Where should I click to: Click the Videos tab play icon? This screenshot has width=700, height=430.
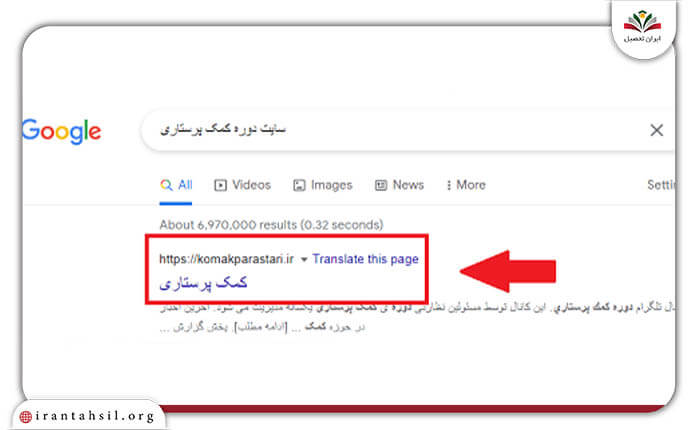coord(220,185)
